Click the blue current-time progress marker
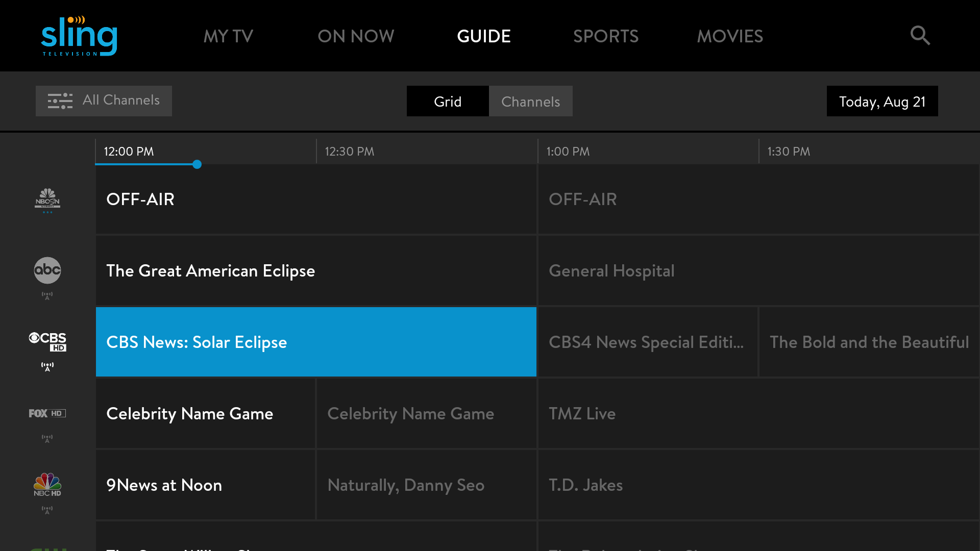The width and height of the screenshot is (980, 551). point(197,164)
